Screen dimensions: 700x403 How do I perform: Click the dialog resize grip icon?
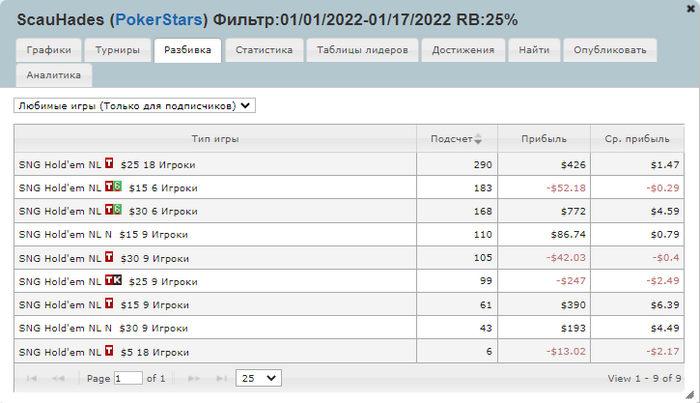click(x=690, y=395)
